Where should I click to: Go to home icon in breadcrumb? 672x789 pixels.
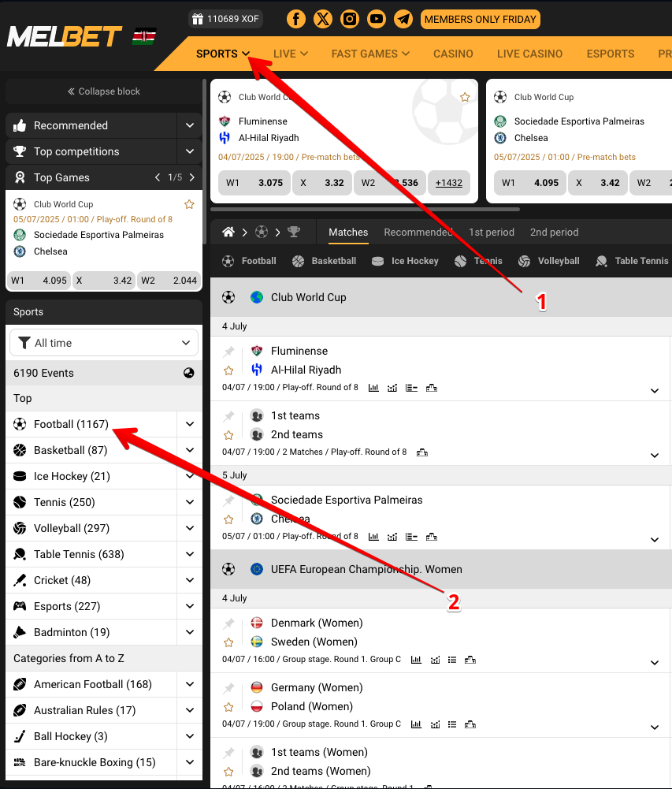tap(228, 232)
